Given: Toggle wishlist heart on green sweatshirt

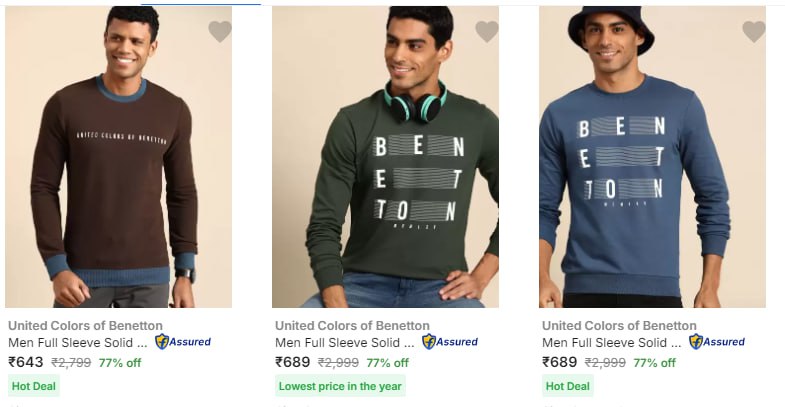Looking at the screenshot, I should coord(487,32).
